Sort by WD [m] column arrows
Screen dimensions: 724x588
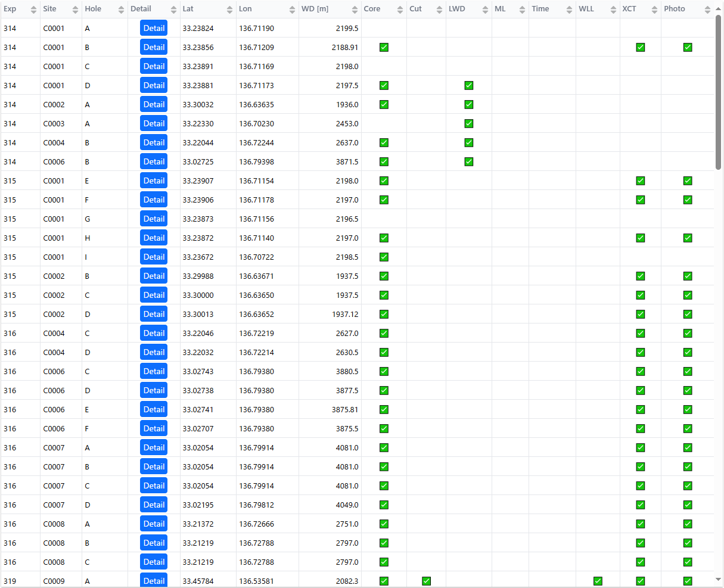click(x=355, y=10)
